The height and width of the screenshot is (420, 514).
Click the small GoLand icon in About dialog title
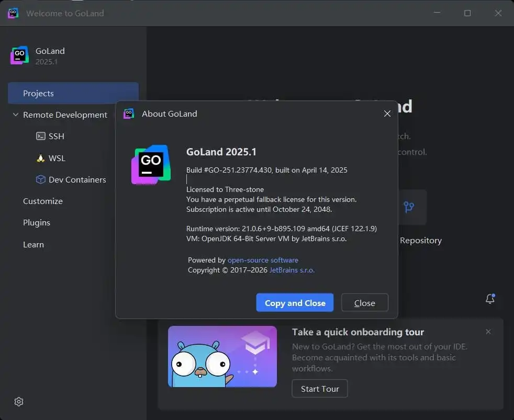point(129,113)
